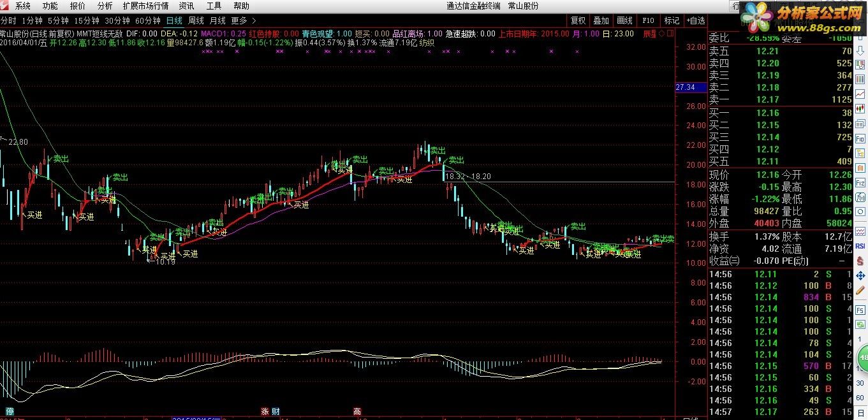Image resolution: width=868 pixels, height=420 pixels.
Task: Switch to 5分钟 chart period
Action: (x=58, y=20)
